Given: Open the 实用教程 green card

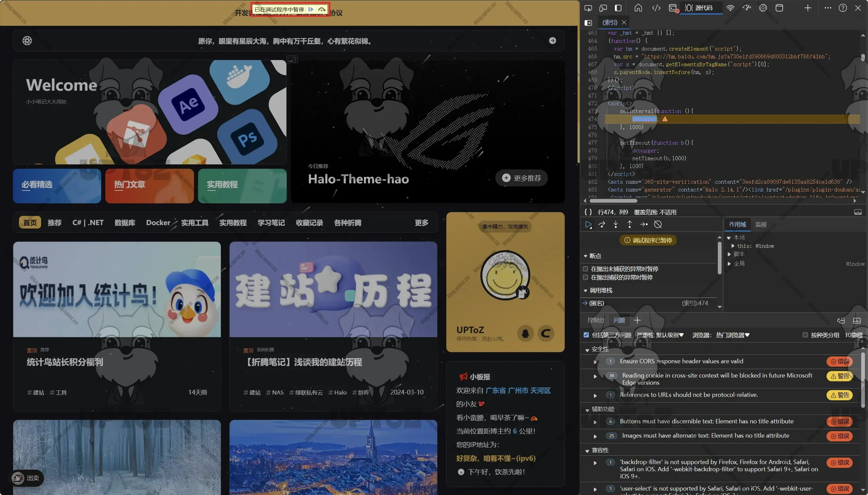Looking at the screenshot, I should (242, 186).
